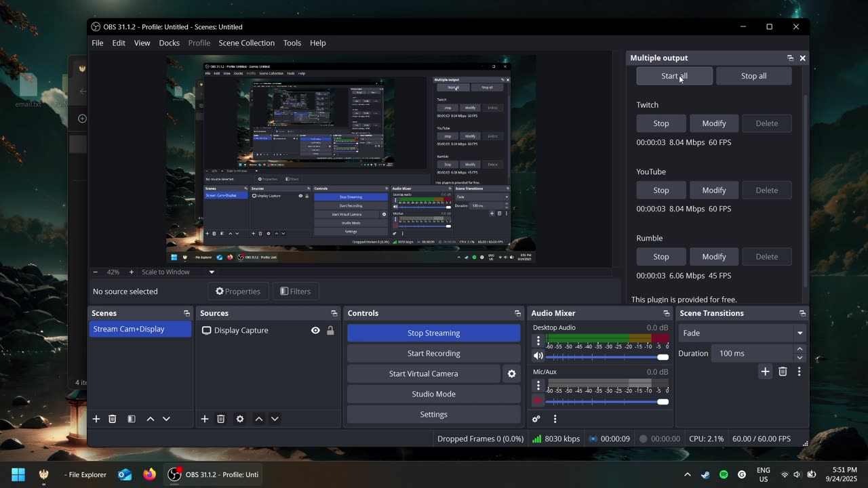Float the Audio Mixer dock

pyautogui.click(x=666, y=313)
